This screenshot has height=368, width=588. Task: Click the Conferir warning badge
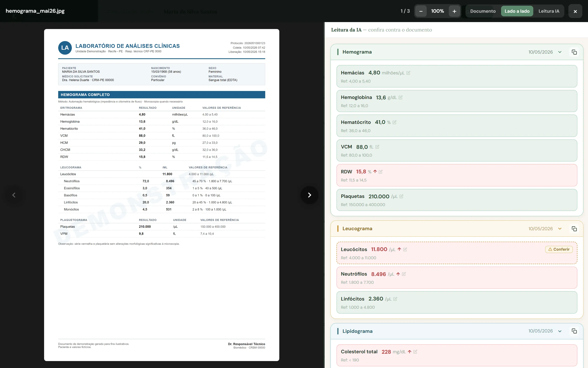pos(559,249)
